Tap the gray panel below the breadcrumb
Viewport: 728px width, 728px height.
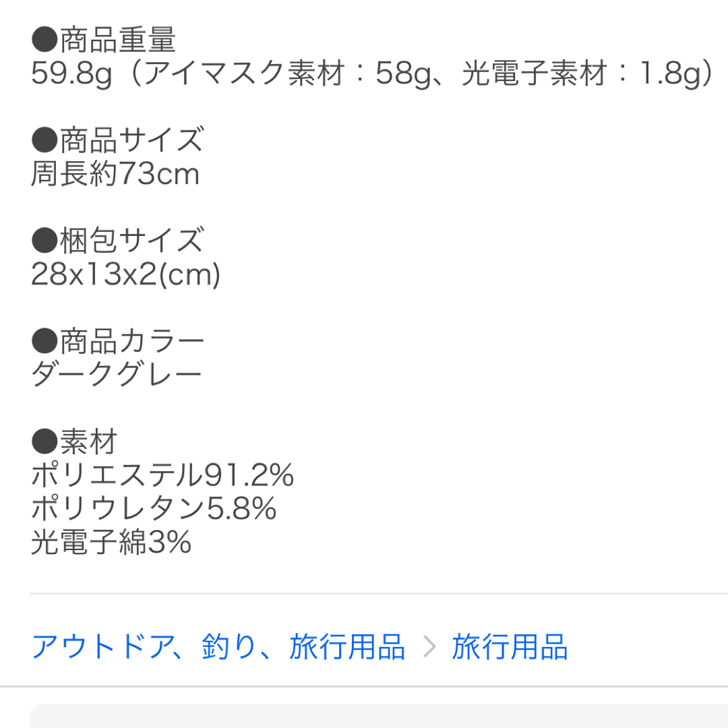click(x=379, y=716)
